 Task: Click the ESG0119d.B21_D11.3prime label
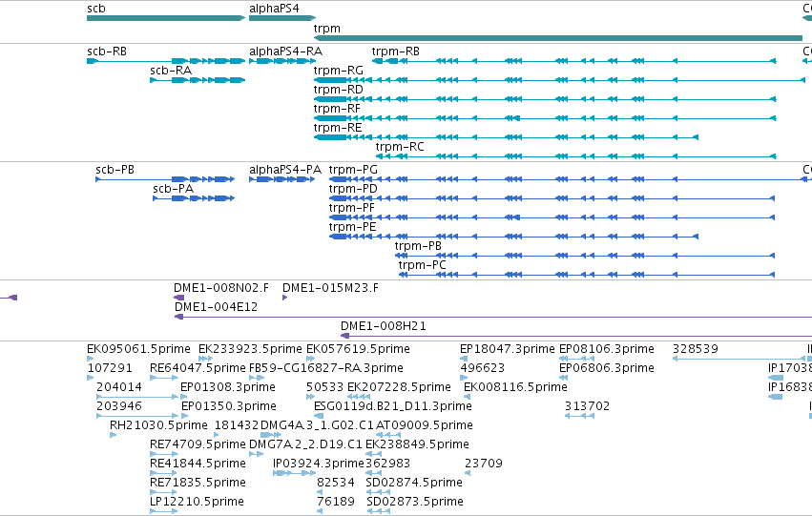click(x=393, y=407)
